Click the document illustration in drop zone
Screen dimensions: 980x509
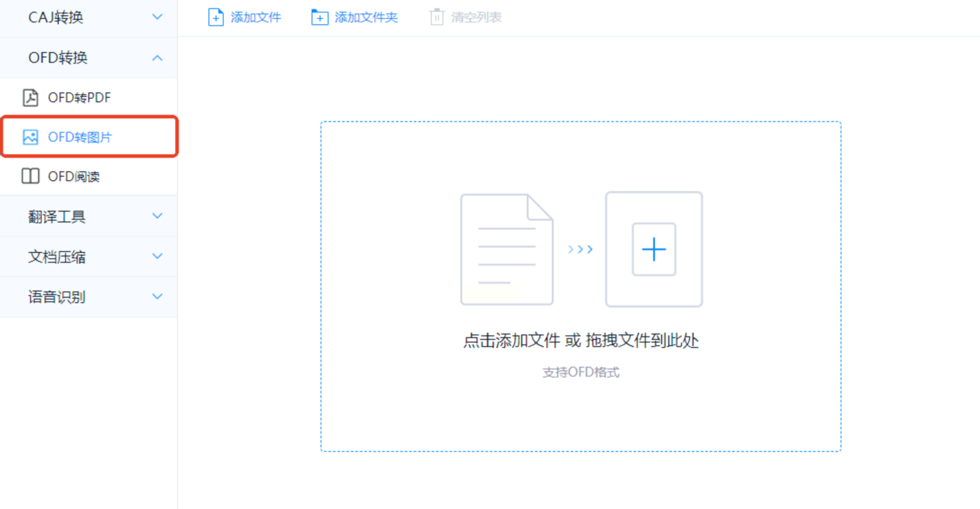[507, 249]
